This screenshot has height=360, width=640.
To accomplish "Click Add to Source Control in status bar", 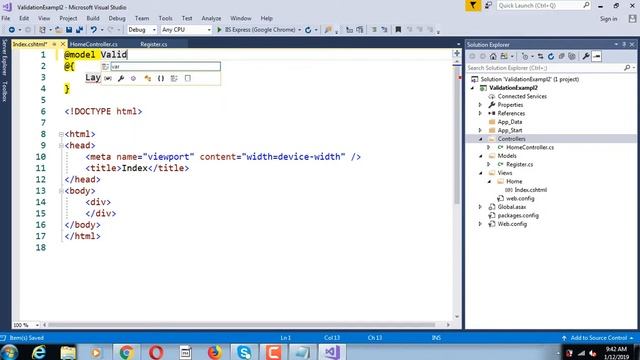I will (x=598, y=338).
